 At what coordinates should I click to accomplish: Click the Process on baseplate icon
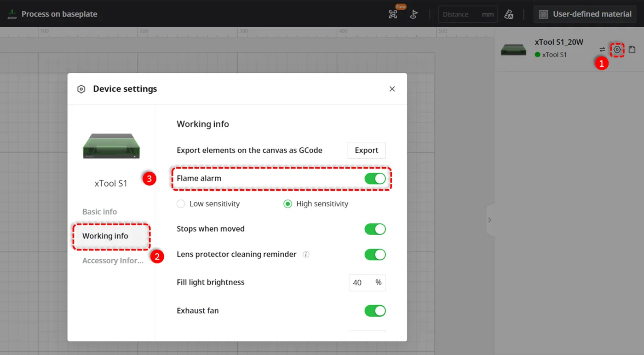12,14
